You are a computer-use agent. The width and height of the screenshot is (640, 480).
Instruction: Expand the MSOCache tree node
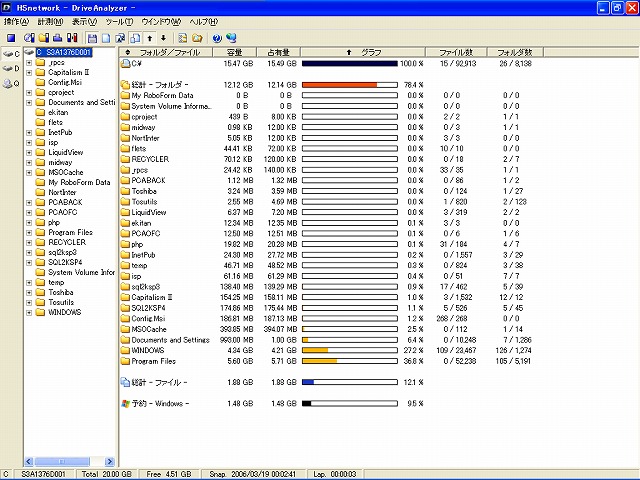pyautogui.click(x=29, y=173)
